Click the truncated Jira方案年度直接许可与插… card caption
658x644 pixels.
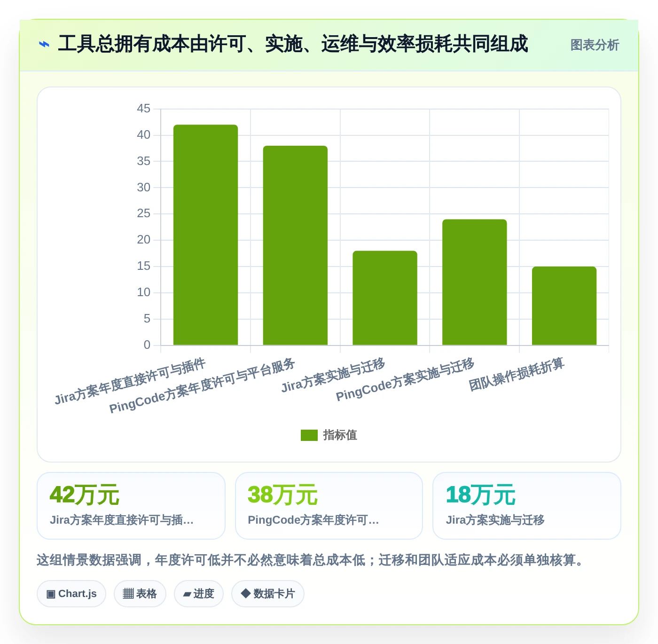coord(122,520)
